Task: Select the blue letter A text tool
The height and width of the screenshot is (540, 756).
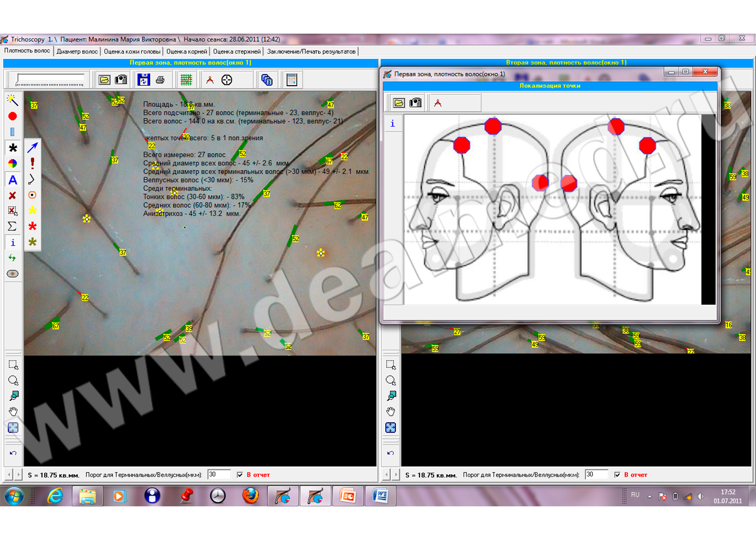Action: click(12, 180)
